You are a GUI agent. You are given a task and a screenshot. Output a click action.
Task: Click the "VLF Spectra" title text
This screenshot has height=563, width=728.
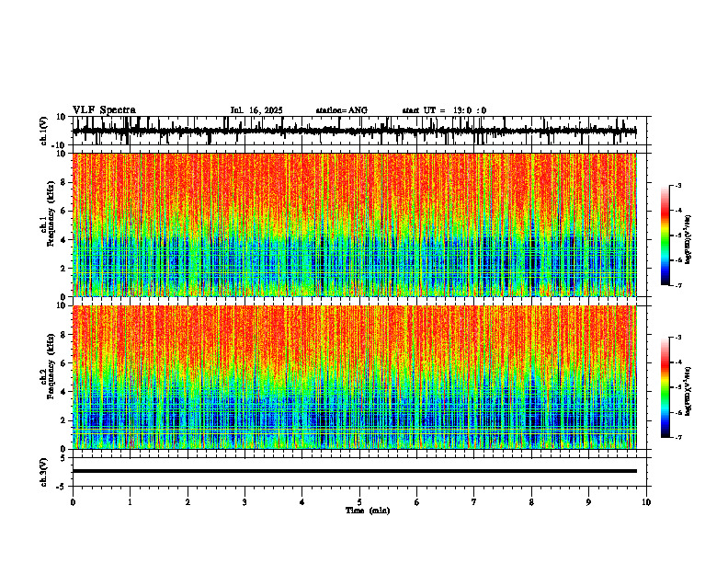point(104,110)
